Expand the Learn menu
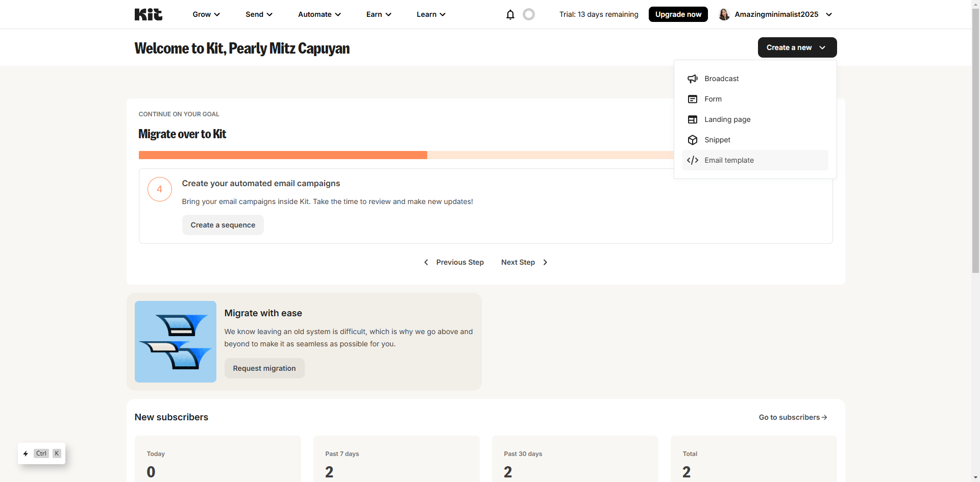The image size is (980, 482). pyautogui.click(x=431, y=14)
